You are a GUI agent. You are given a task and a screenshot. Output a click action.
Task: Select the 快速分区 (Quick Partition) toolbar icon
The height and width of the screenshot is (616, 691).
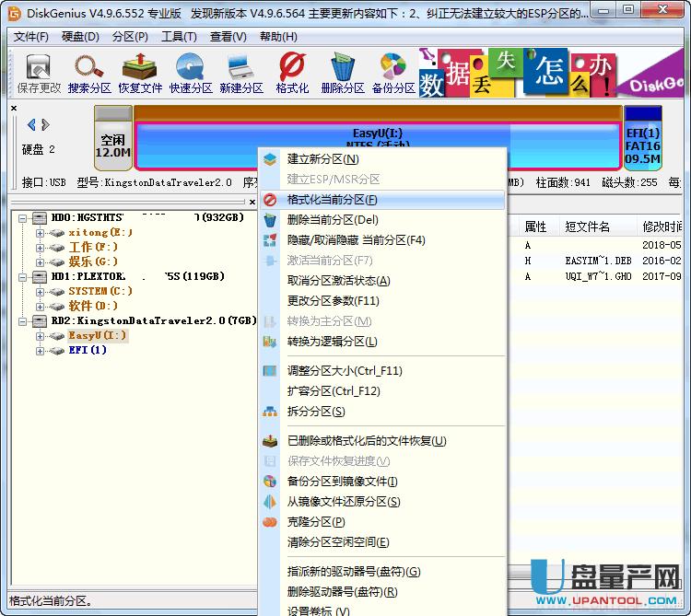[x=191, y=73]
